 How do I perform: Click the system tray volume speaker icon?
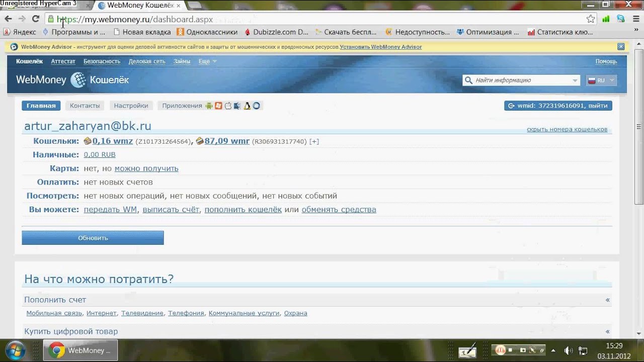[568, 350]
